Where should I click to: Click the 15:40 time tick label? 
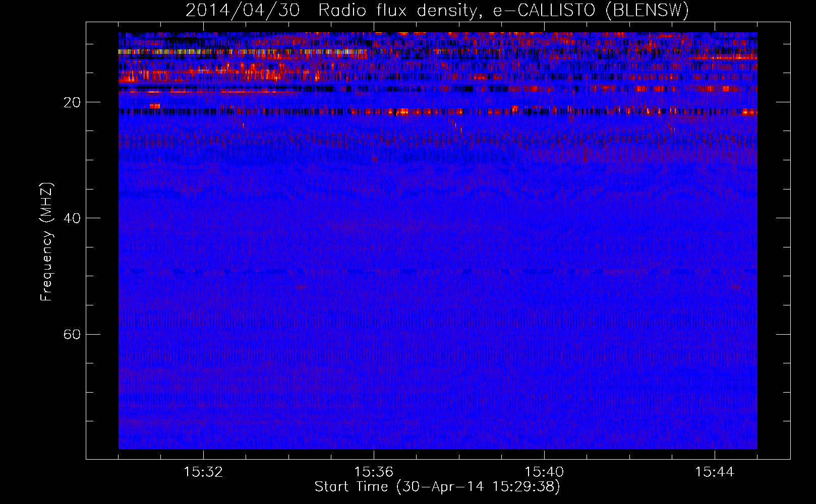point(544,472)
